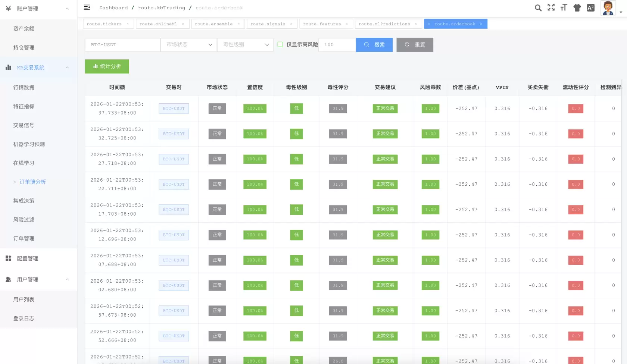Image resolution: width=627 pixels, height=364 pixels.
Task: Open the 市场状态 dropdown
Action: point(188,45)
